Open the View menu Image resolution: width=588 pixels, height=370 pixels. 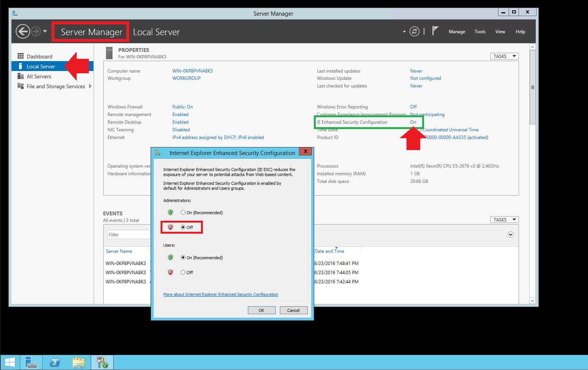[500, 32]
